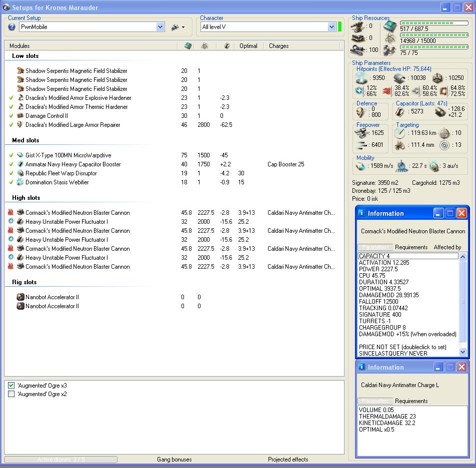
Task: Click the armor hitpoints icon showing 10038
Action: 399,78
